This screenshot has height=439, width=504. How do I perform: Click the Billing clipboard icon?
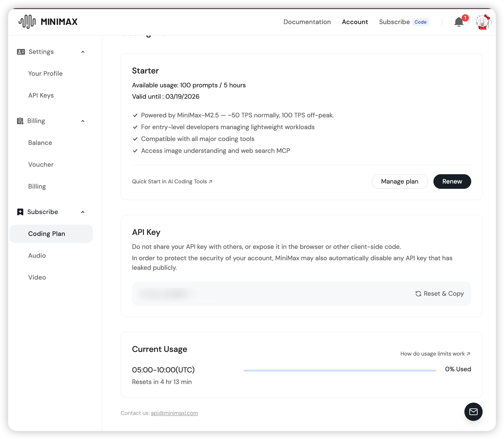pos(20,121)
